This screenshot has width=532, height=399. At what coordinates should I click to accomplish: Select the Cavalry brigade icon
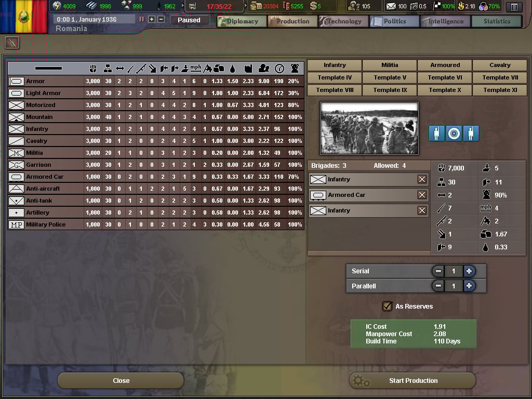pos(16,141)
